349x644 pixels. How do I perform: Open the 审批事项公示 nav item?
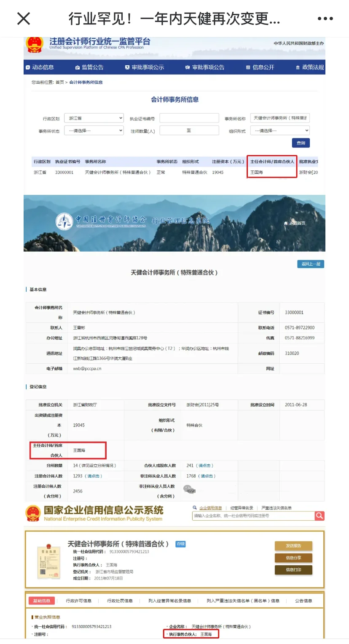click(x=145, y=67)
